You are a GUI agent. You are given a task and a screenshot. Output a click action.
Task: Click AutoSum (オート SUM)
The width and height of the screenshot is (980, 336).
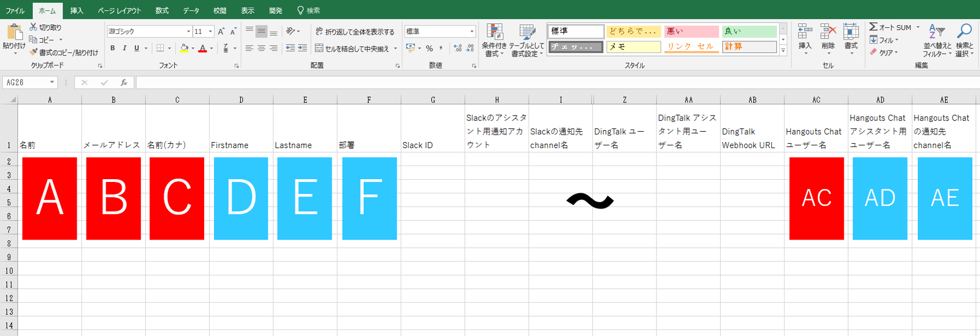(890, 27)
